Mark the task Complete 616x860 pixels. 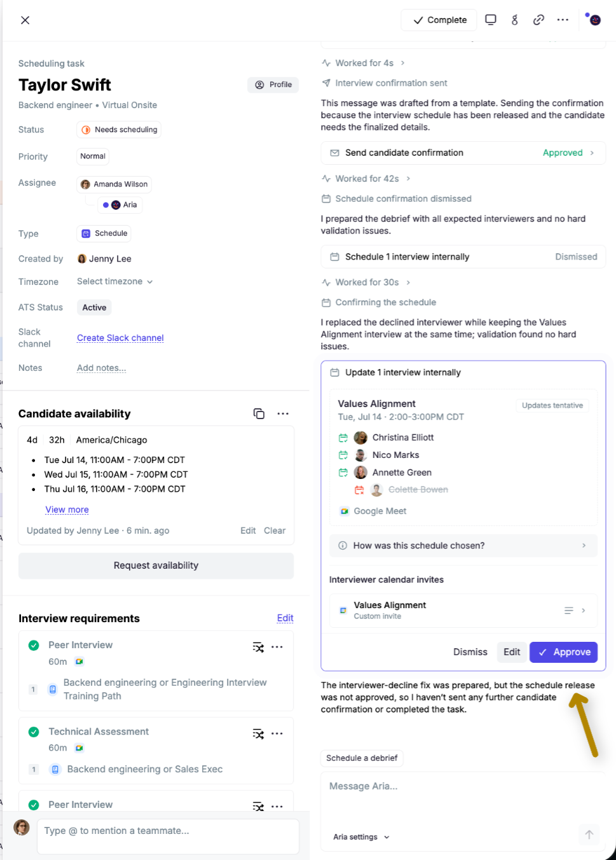(439, 20)
